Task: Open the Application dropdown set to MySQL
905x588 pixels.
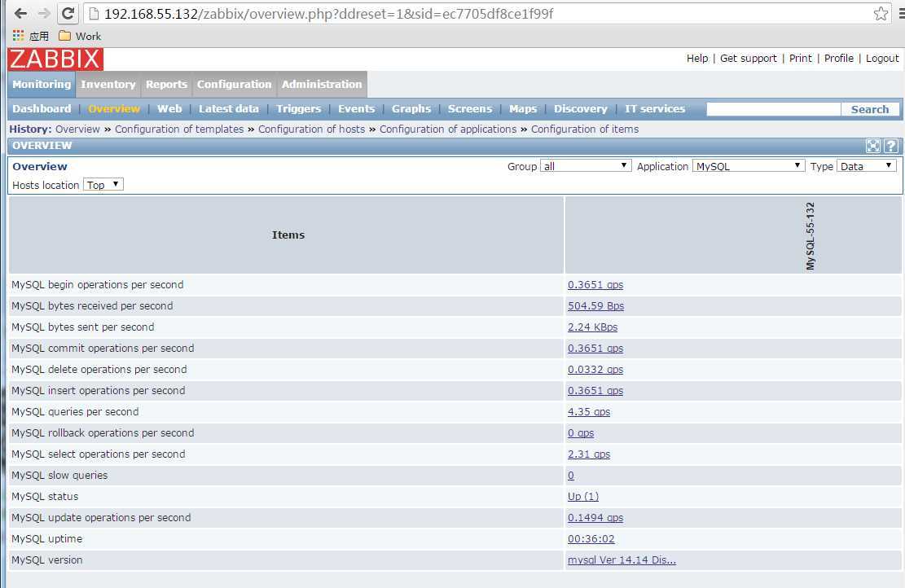Action: click(x=748, y=166)
